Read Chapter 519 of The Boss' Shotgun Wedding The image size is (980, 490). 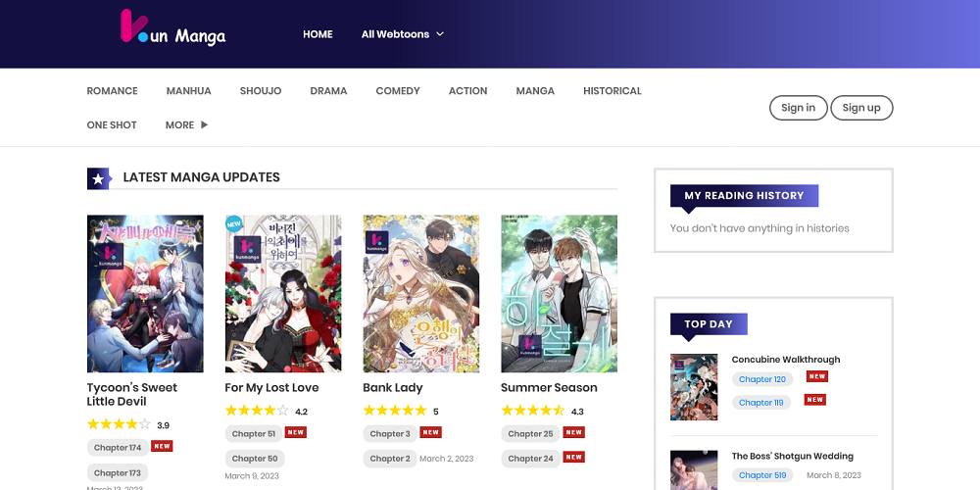pyautogui.click(x=762, y=475)
